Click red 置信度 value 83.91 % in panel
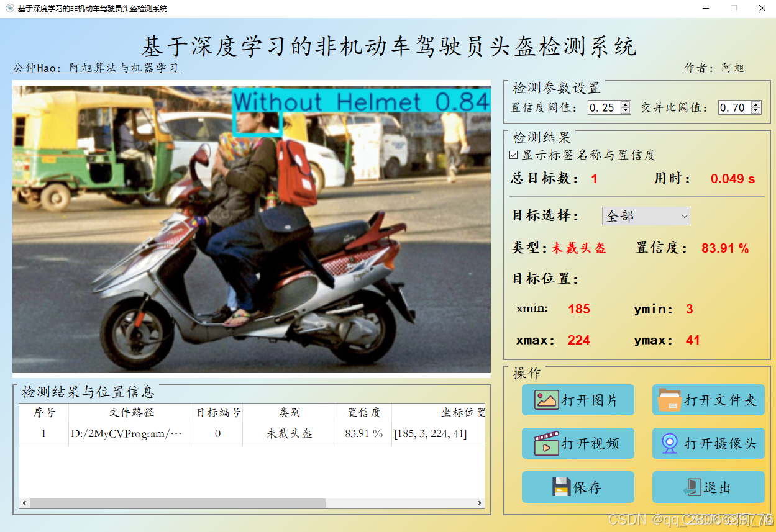The height and width of the screenshot is (532, 776). pos(725,248)
